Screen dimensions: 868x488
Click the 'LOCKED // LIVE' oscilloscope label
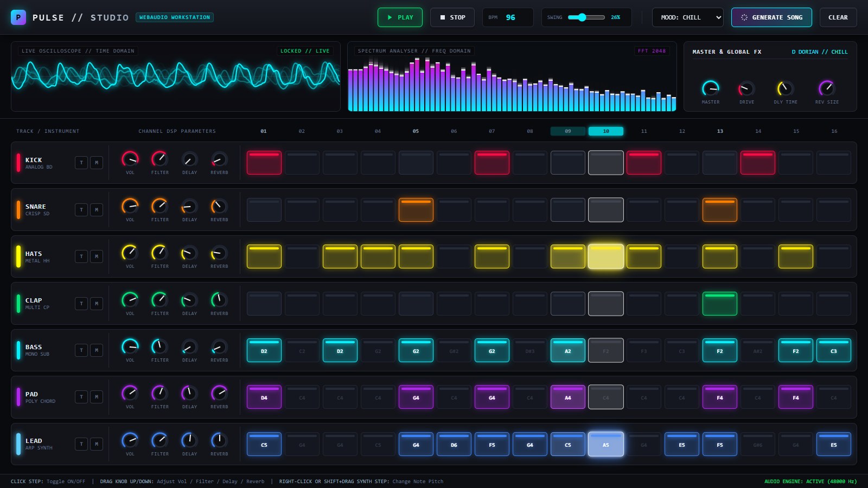[x=305, y=51]
